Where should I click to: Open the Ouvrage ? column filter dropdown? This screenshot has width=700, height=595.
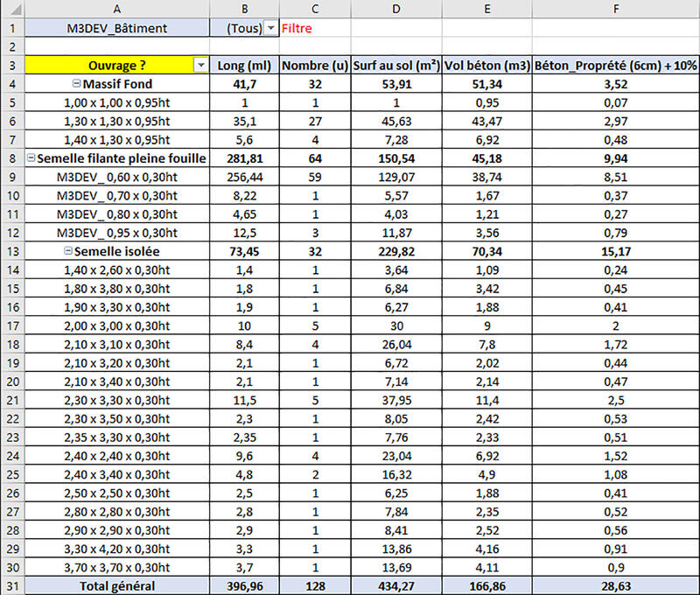pos(201,66)
